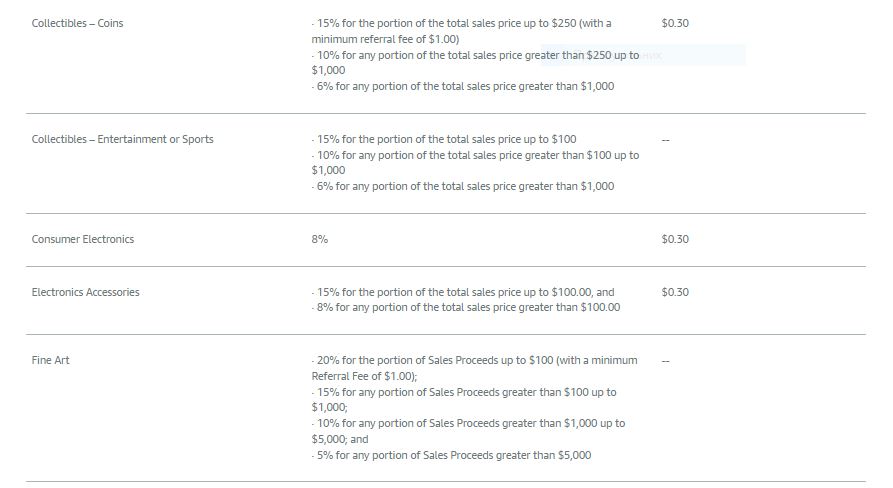
Task: Click the $0.30 minimum fee for Coins
Action: coord(675,23)
